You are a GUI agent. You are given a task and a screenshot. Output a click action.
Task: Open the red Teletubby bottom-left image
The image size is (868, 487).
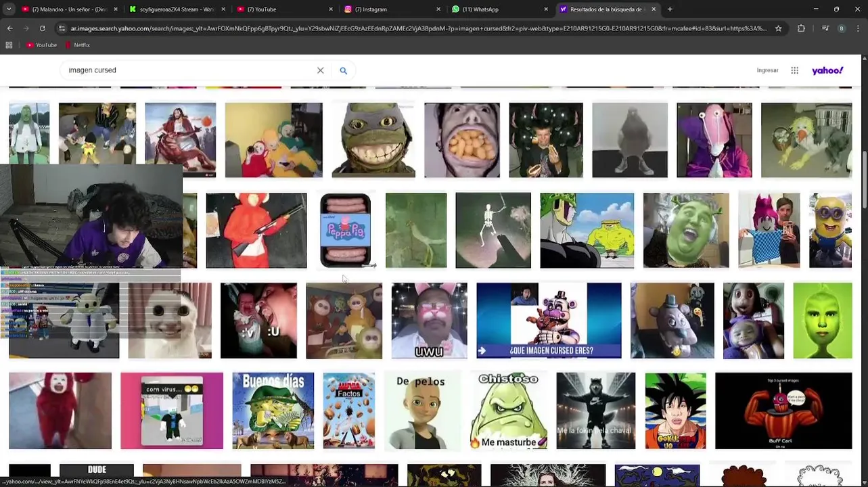pos(60,411)
